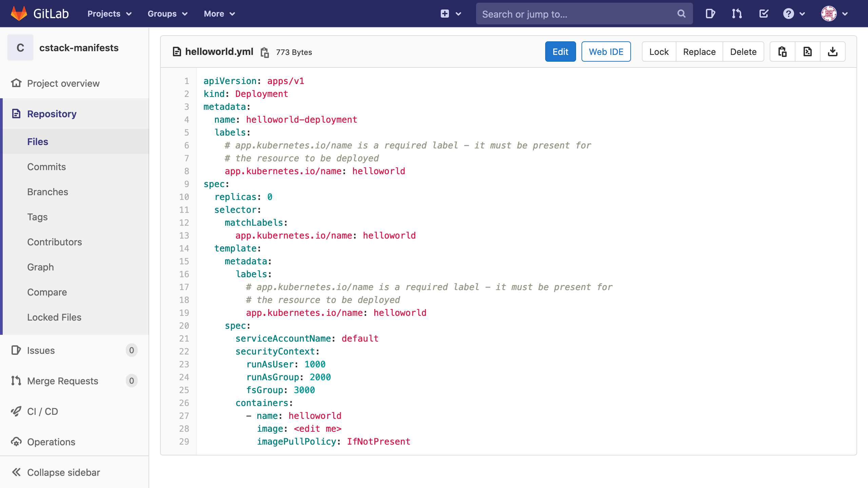Image resolution: width=868 pixels, height=488 pixels.
Task: Click the Lock button
Action: pyautogui.click(x=659, y=52)
